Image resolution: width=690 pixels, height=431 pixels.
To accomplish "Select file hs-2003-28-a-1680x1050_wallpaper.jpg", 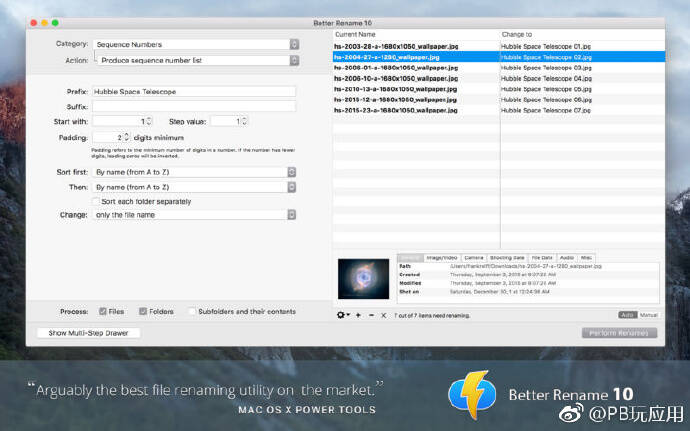I will [x=396, y=46].
